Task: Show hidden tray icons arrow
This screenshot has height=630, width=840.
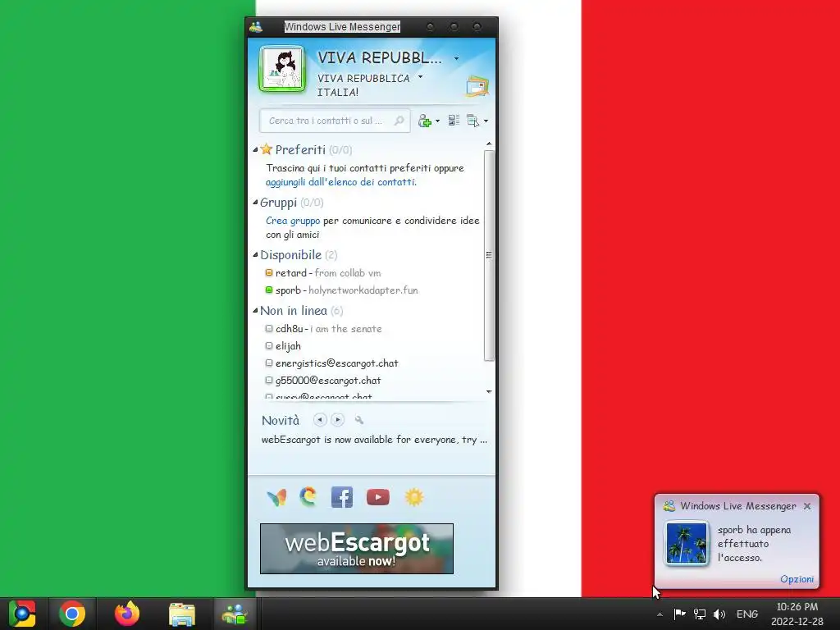Action: pos(660,614)
